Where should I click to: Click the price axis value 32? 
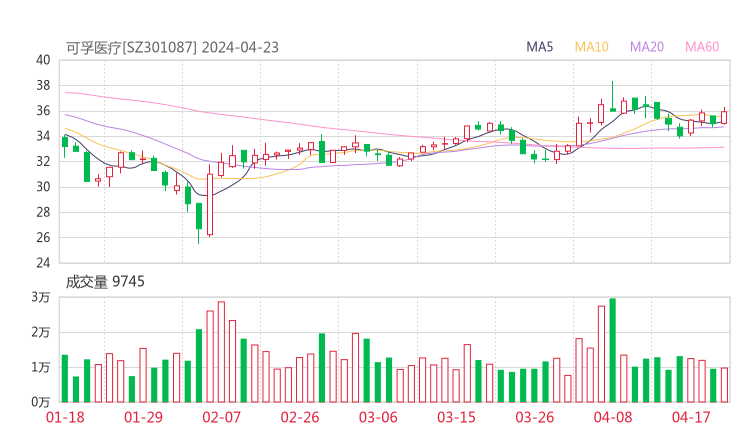pyautogui.click(x=43, y=161)
